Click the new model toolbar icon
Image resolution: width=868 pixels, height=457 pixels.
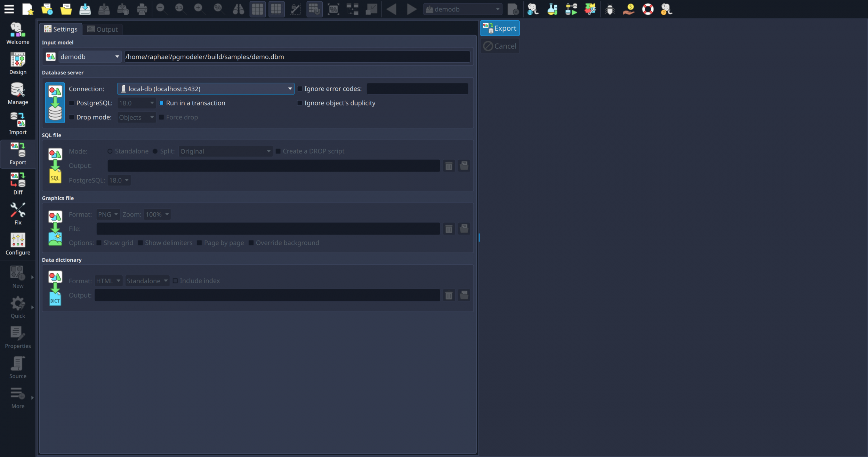[x=27, y=9]
